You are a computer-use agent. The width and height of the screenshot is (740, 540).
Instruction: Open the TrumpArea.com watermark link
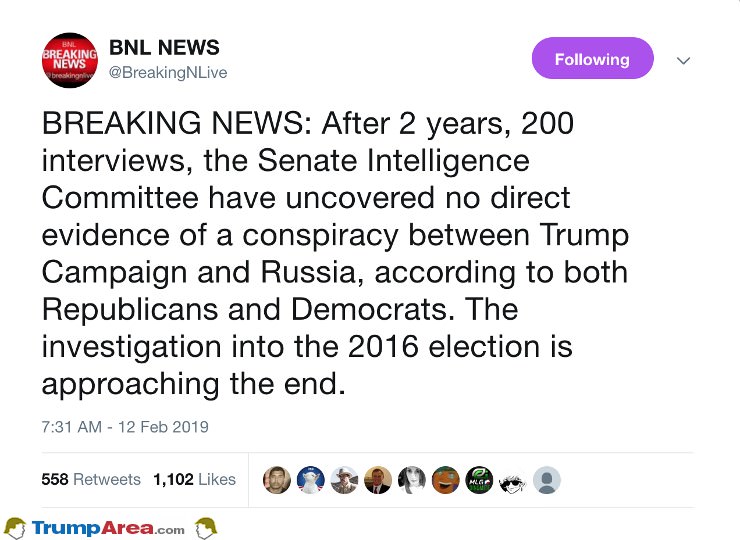(108, 528)
